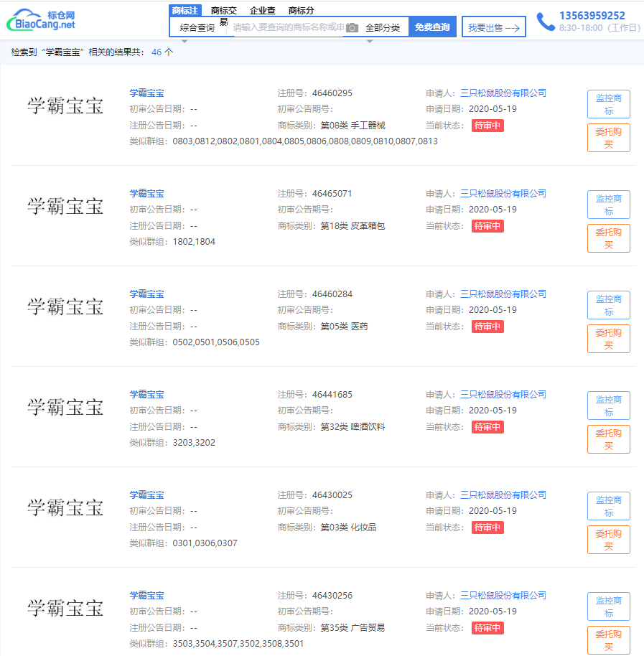Click applicant 三只松鼠股份有限公司 in 第35类 row

coord(503,595)
